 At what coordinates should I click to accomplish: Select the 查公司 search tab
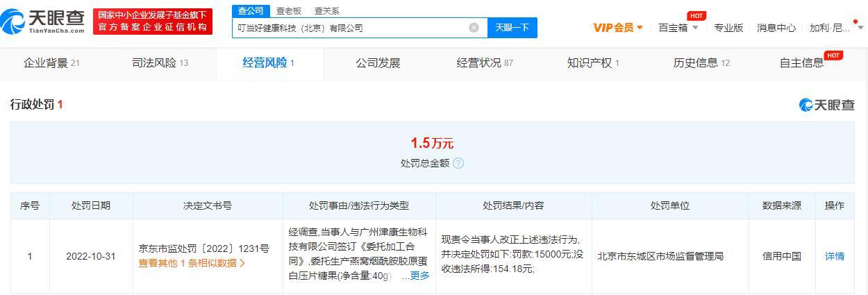pyautogui.click(x=250, y=10)
